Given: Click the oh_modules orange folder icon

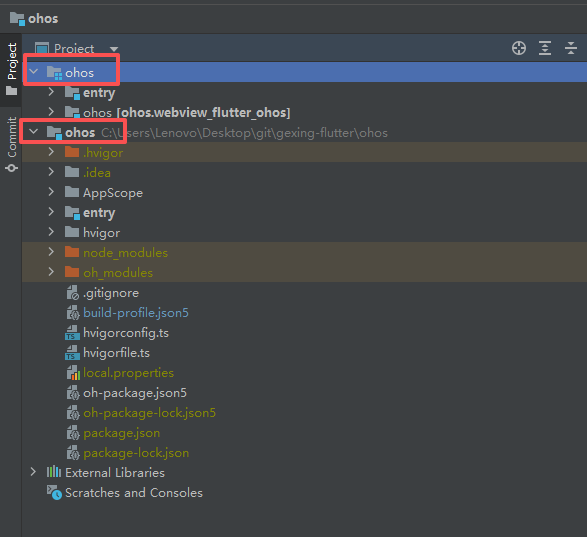Looking at the screenshot, I should (72, 272).
